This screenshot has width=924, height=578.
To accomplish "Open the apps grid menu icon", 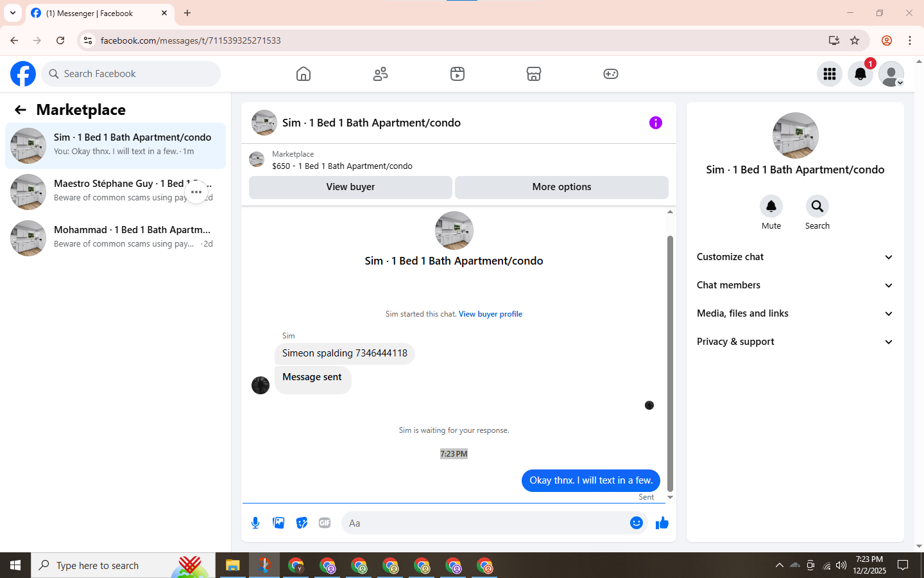I will coord(830,74).
